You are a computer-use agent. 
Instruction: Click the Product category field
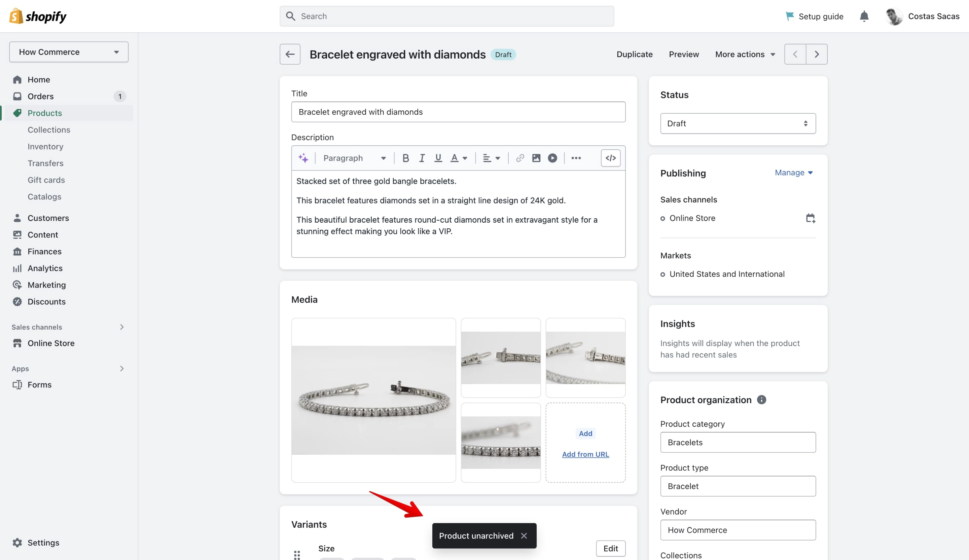738,442
